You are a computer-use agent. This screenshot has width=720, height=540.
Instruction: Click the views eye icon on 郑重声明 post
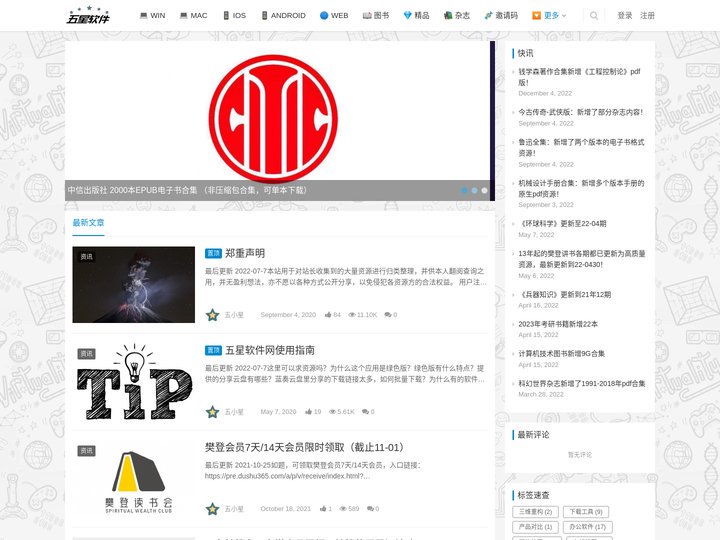(x=352, y=315)
